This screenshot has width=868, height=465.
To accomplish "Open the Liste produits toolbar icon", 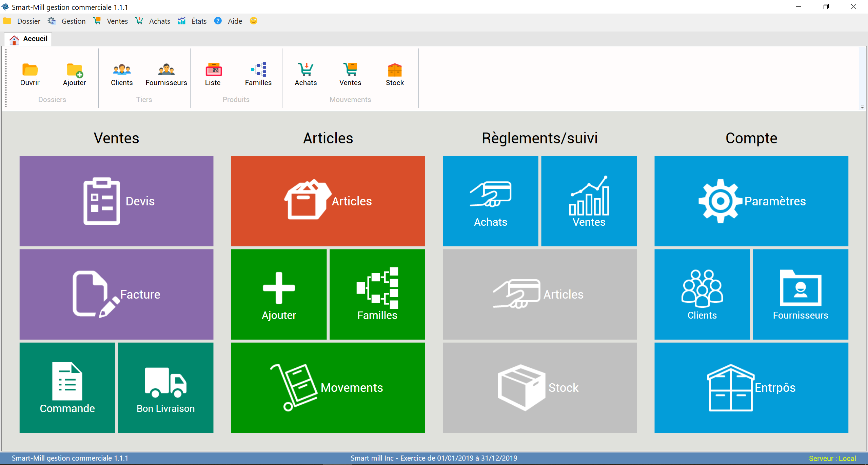I will point(213,75).
